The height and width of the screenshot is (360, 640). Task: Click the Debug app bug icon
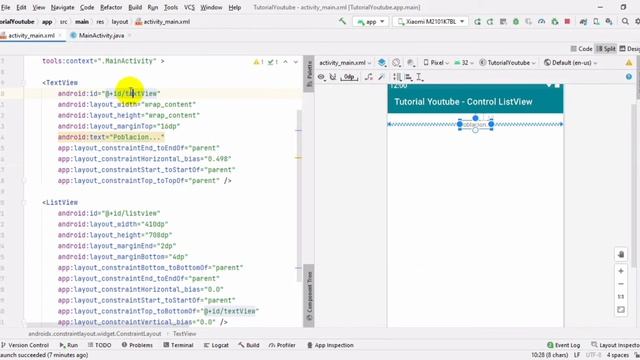516,22
